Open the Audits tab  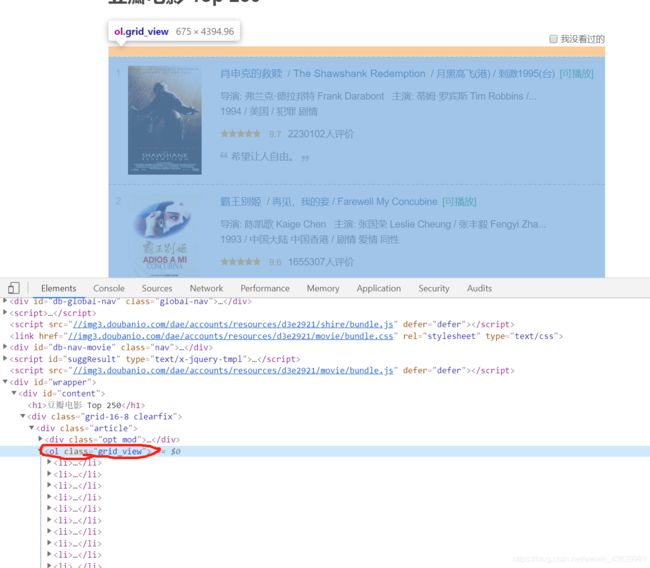coord(479,288)
